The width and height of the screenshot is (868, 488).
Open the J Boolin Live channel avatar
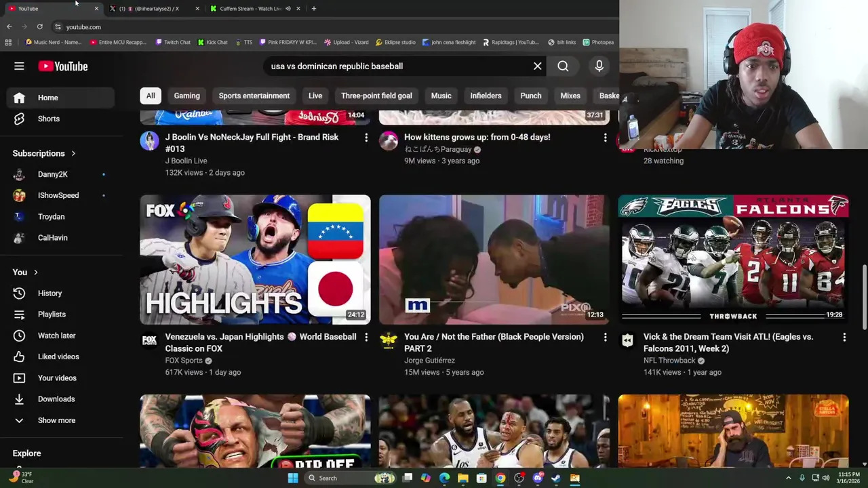(x=149, y=141)
